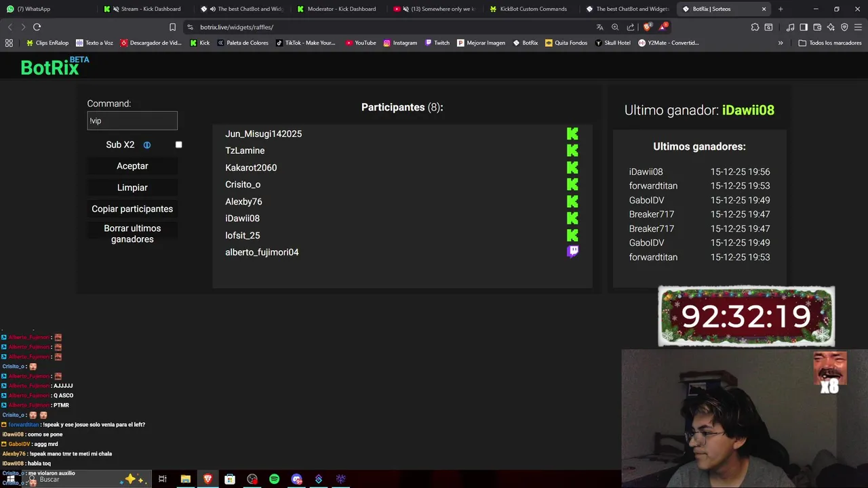This screenshot has width=868, height=488.
Task: Click the BotRix BETA logo
Action: tap(54, 66)
